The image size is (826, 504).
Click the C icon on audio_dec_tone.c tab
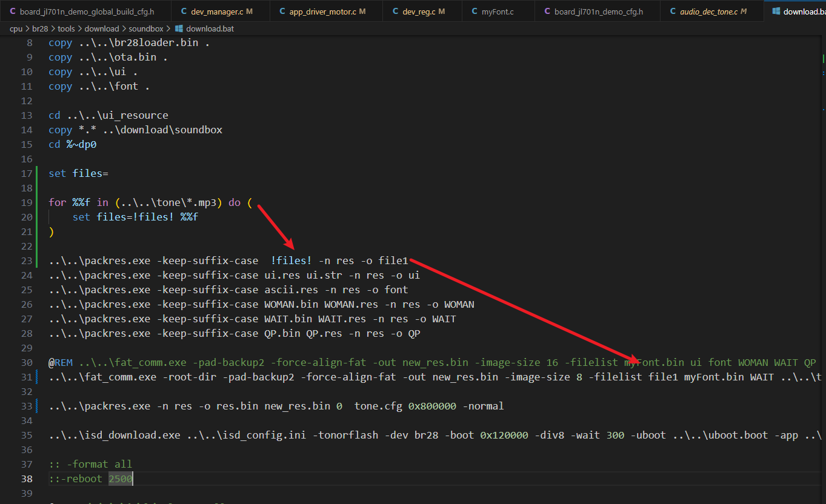(x=673, y=12)
